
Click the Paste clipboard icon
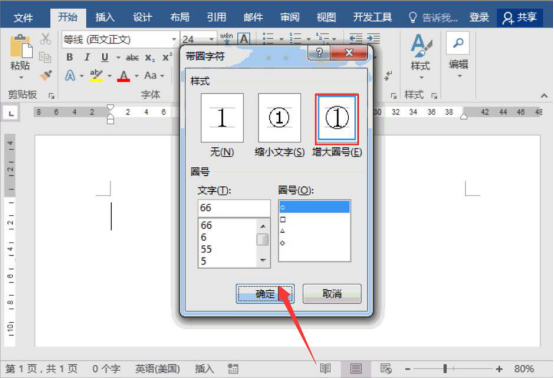[x=21, y=46]
